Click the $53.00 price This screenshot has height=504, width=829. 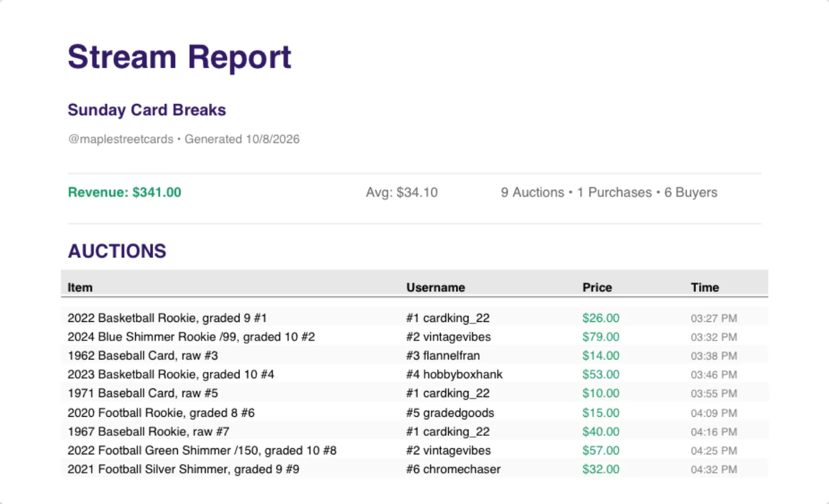pos(600,375)
